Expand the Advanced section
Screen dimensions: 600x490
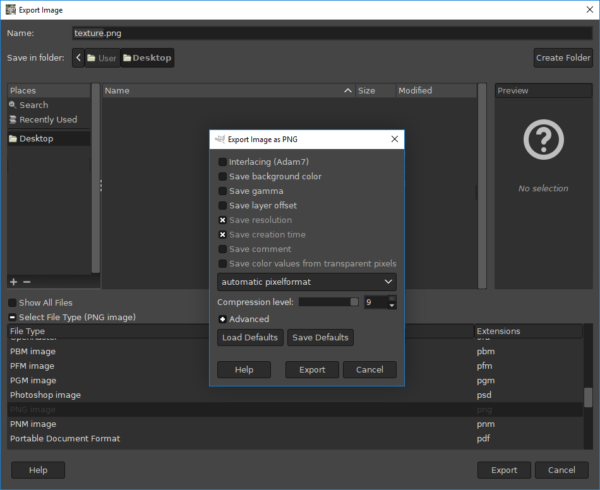coord(222,319)
